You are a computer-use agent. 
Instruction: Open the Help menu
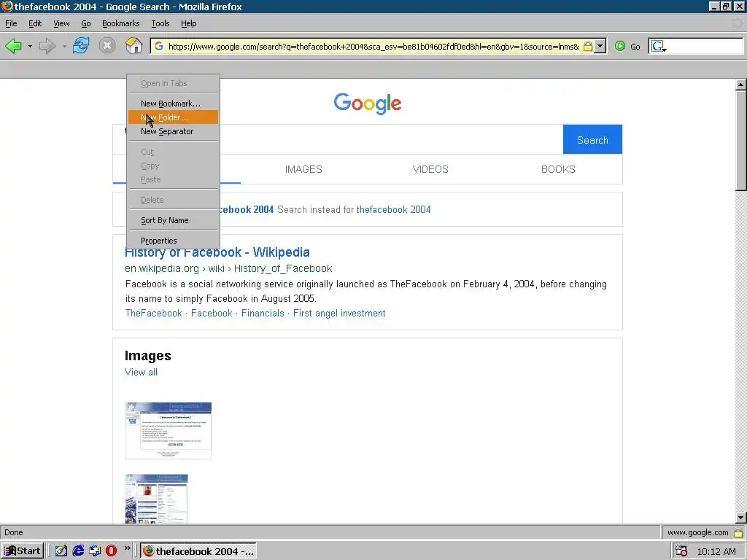pos(189,23)
